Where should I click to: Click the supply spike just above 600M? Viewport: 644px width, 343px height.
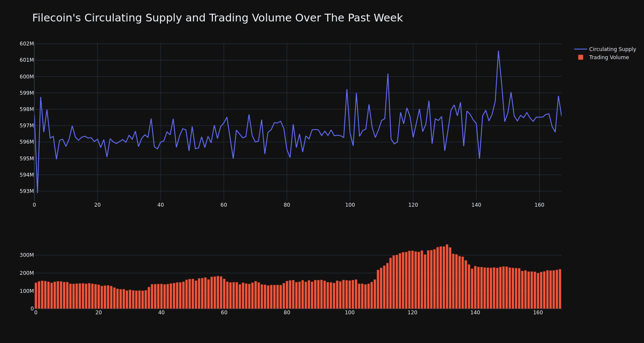click(388, 74)
